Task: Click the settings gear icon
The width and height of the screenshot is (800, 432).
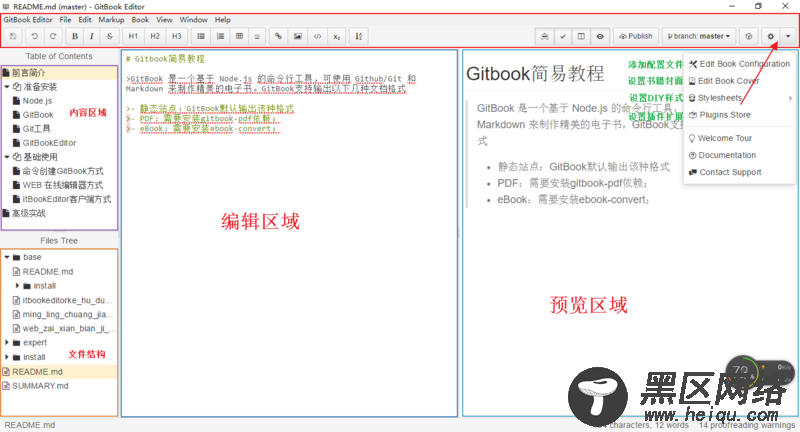Action: (x=770, y=36)
